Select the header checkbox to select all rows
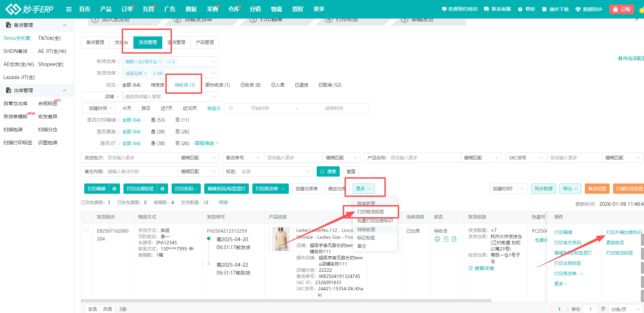 coord(87,217)
